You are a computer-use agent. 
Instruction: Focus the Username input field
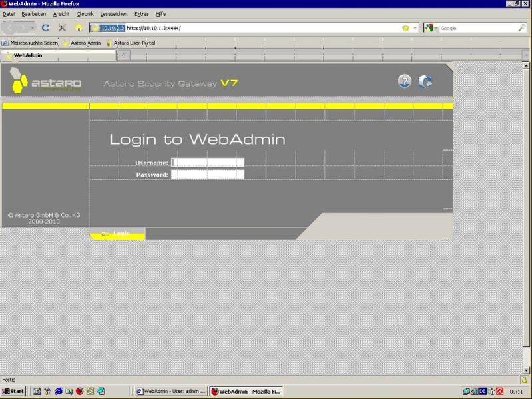(208, 162)
